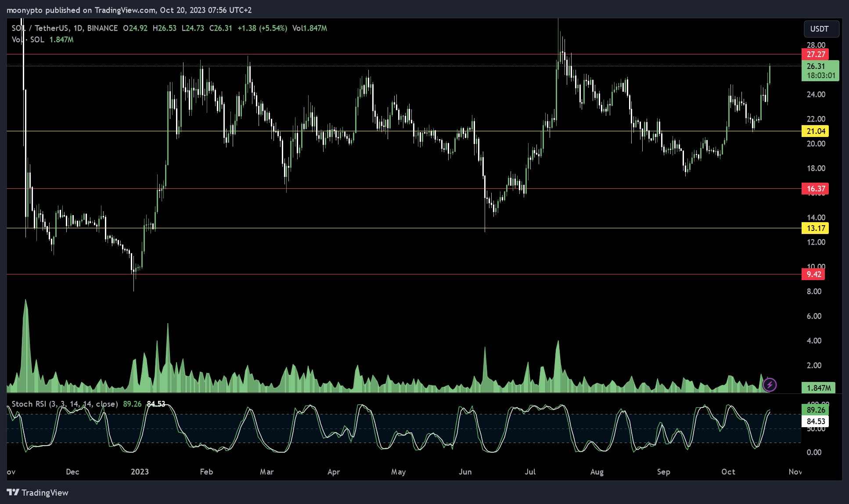Click the Apr label on time axis
This screenshot has width=849, height=504.
tap(334, 472)
